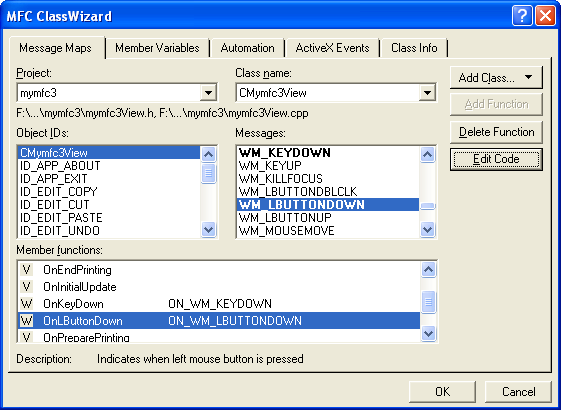Click the Delete Function button
The height and width of the screenshot is (410, 561).
(x=496, y=132)
